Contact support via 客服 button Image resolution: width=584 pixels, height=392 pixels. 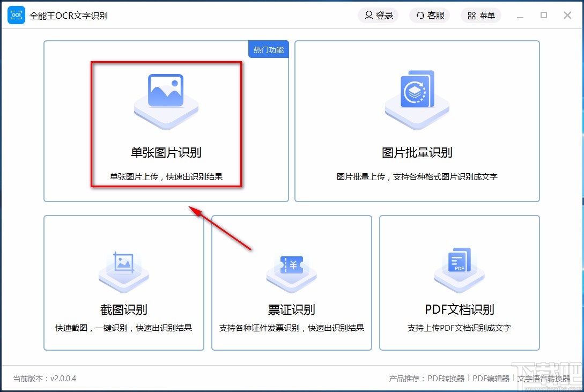pyautogui.click(x=430, y=15)
